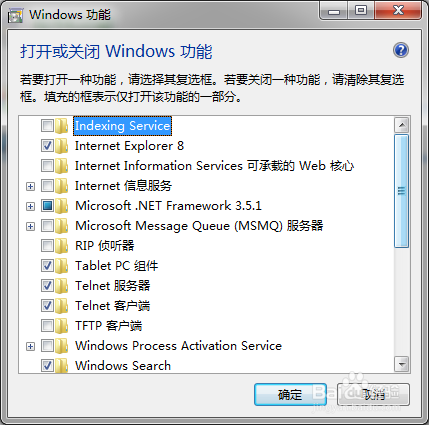
Task: Click the 取消 cancel button
Action: 373,394
